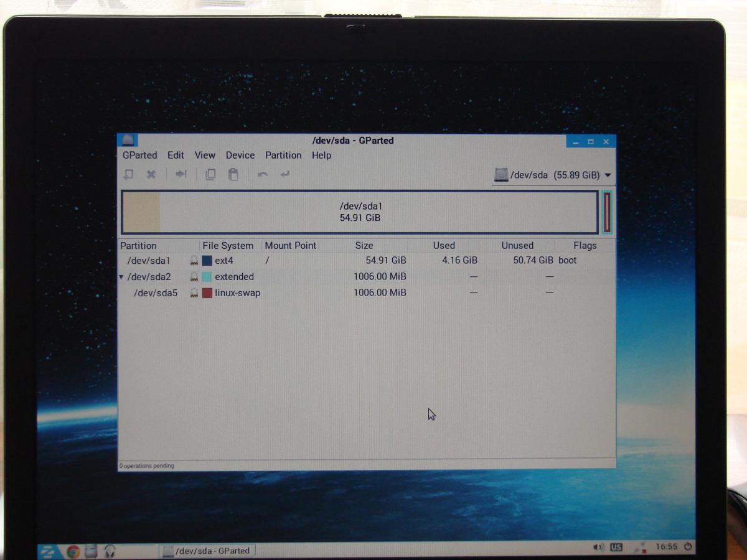Sort by the Mount Point column header

[290, 246]
